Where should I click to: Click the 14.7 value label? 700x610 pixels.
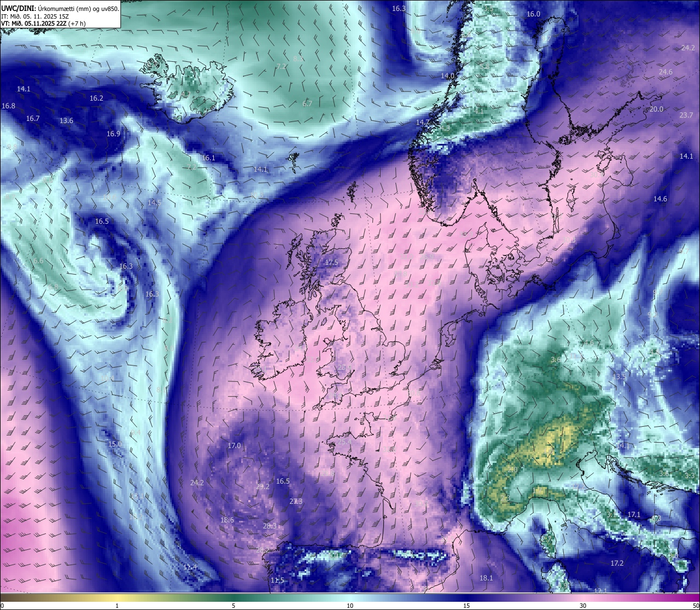[x=423, y=123]
